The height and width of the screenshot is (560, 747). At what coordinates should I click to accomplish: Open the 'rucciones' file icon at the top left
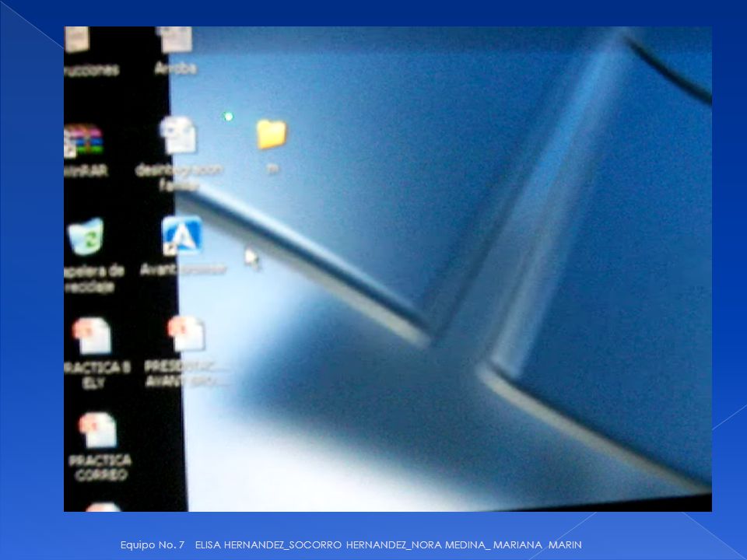point(77,40)
